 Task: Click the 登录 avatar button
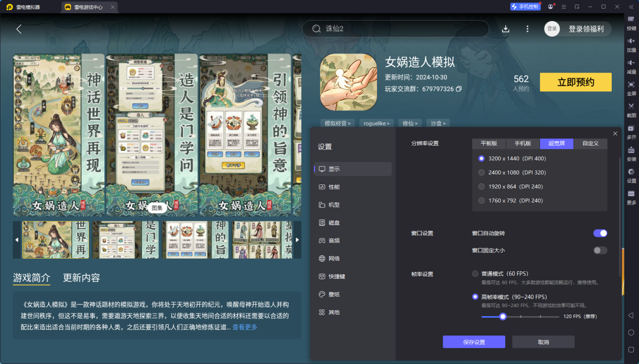tap(552, 29)
